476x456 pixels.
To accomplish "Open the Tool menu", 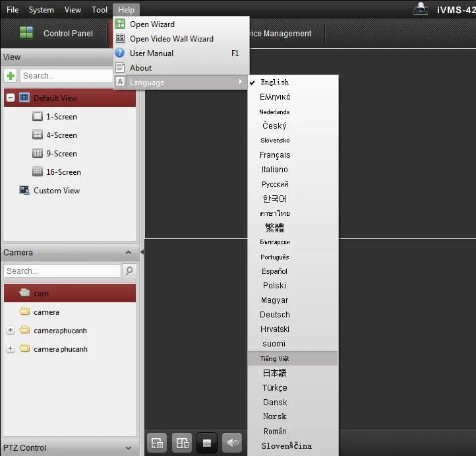I will coord(100,10).
